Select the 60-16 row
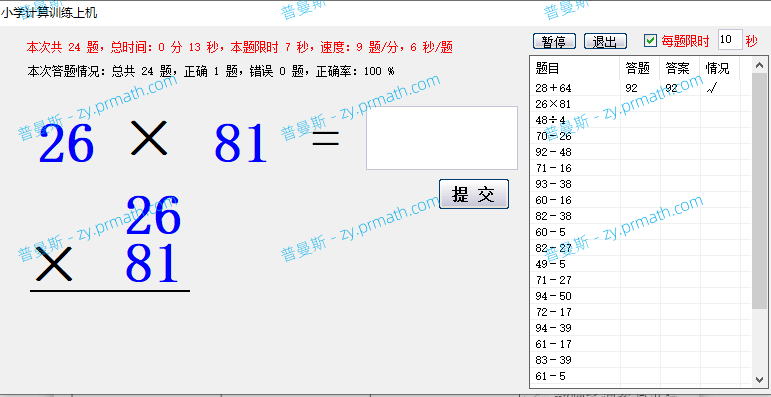Screen dimensions: 771x397 [x=641, y=200]
